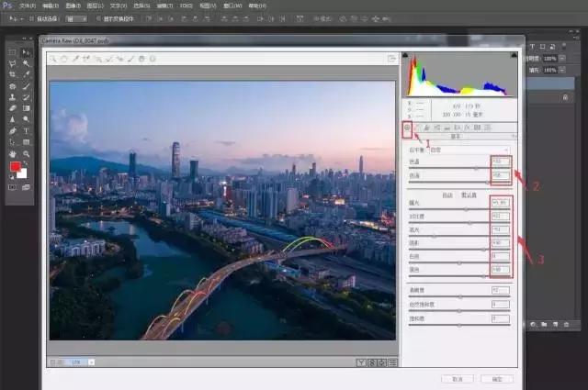Toggle full screen mode icon in Camera Raw

coord(390,59)
